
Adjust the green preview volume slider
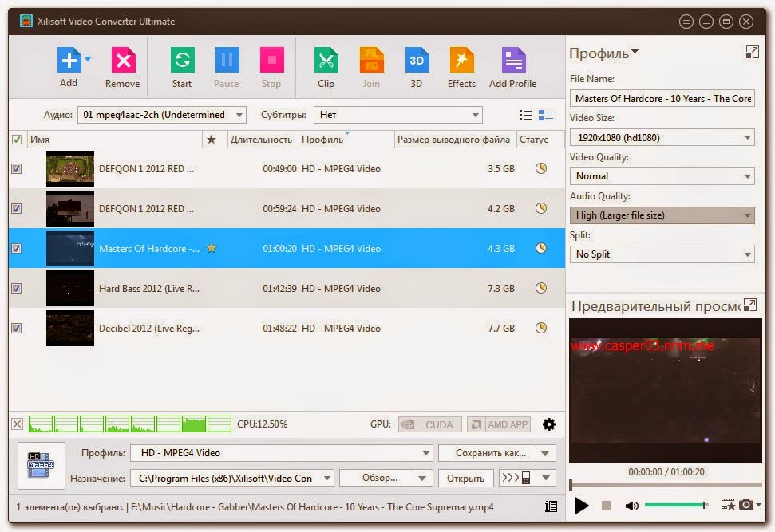pyautogui.click(x=677, y=505)
